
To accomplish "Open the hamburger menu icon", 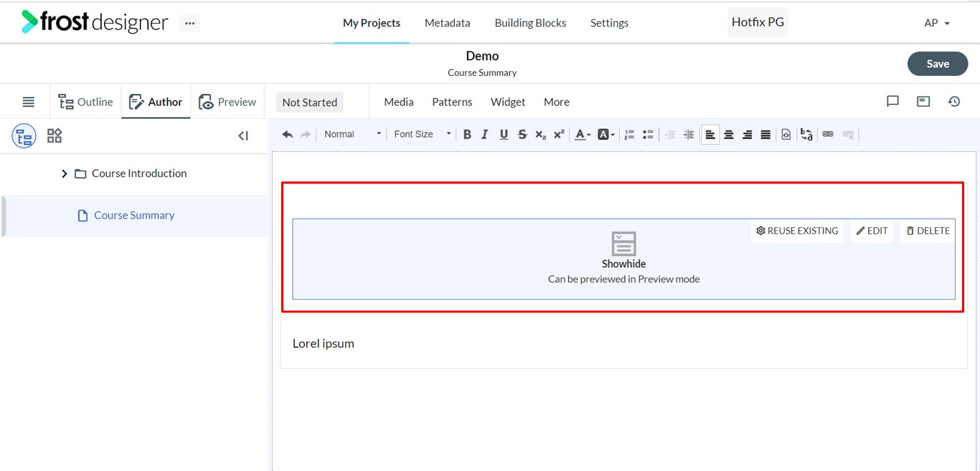I will 28,102.
